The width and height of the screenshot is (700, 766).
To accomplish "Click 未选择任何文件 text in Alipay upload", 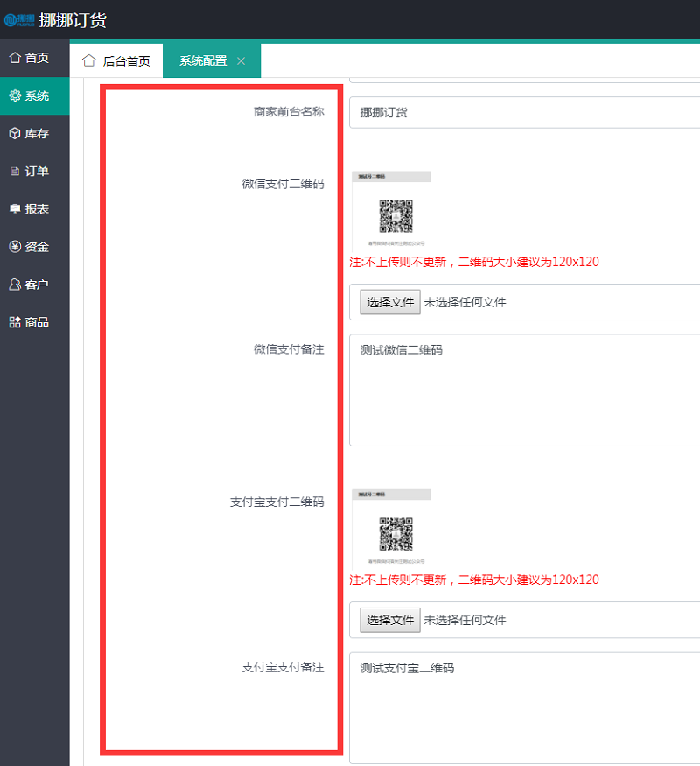I will [465, 621].
